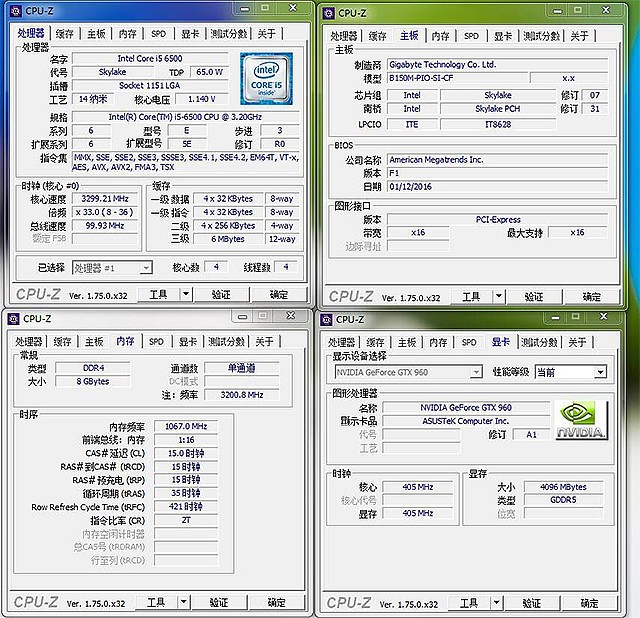This screenshot has width=640, height=618.
Task: Select 内存 tab in the graphics window
Action: click(438, 342)
